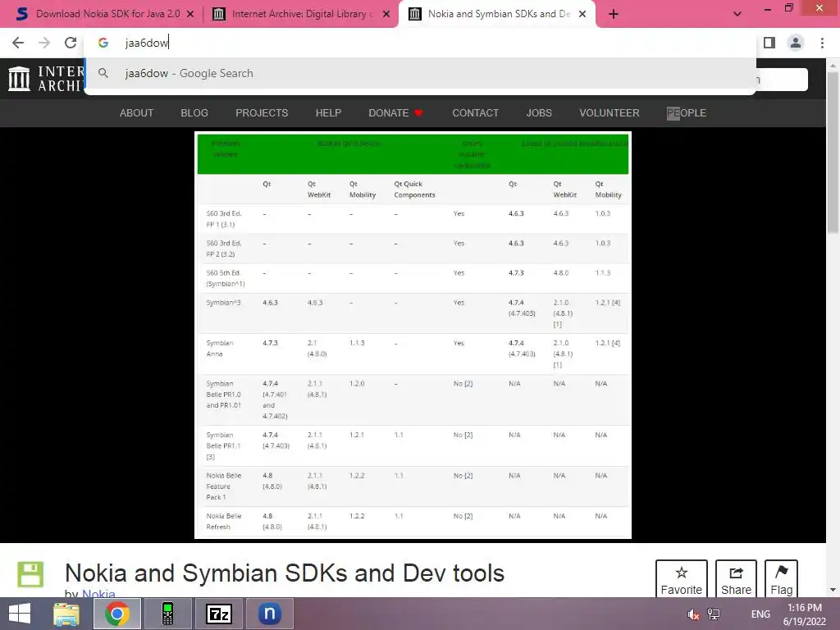Open the Chrome profile avatar
Viewport: 840px width, 630px height.
pos(796,43)
